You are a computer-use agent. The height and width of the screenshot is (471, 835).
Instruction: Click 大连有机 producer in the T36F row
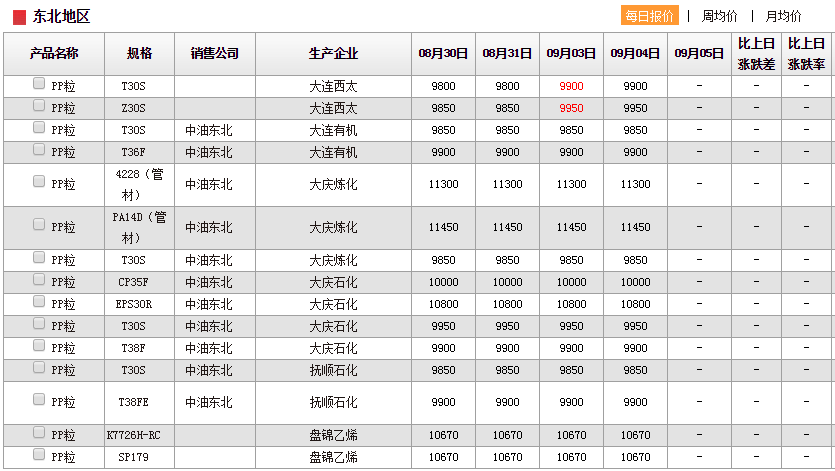click(333, 152)
